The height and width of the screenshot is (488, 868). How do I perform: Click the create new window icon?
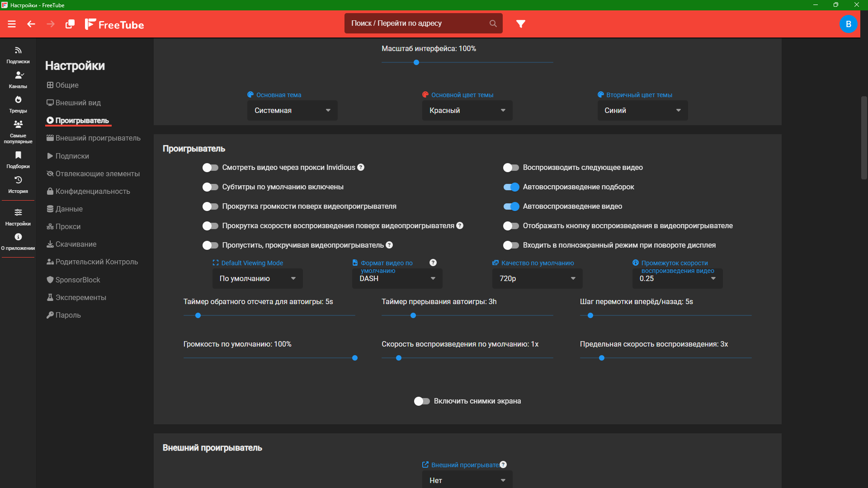click(x=70, y=24)
